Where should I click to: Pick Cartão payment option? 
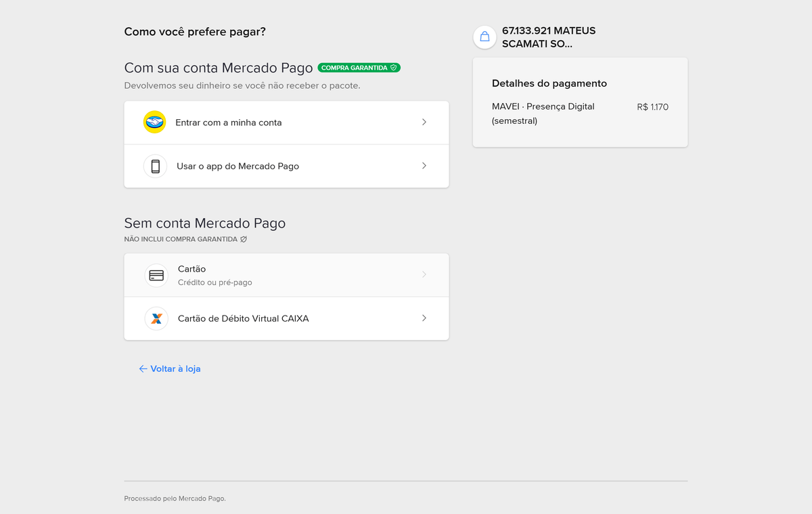[x=286, y=275]
